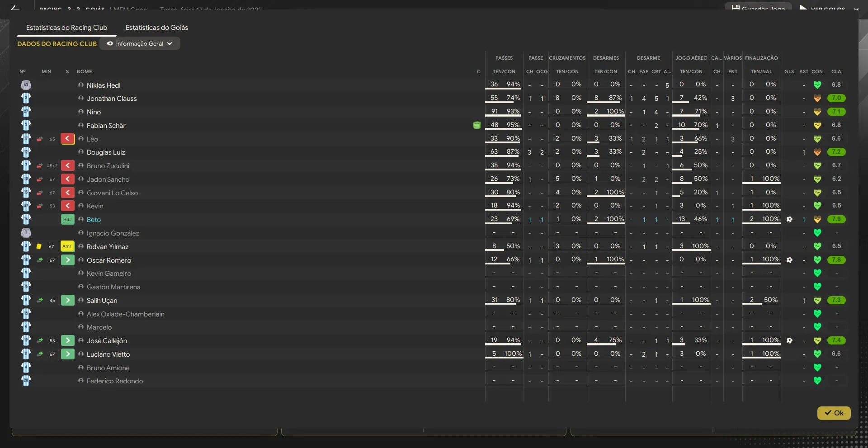Go back using the top-left arrow
The height and width of the screenshot is (448, 868).
[x=15, y=7]
